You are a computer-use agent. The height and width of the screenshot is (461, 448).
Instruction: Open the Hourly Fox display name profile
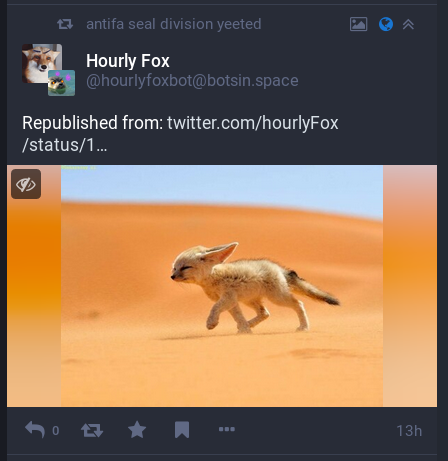click(128, 61)
